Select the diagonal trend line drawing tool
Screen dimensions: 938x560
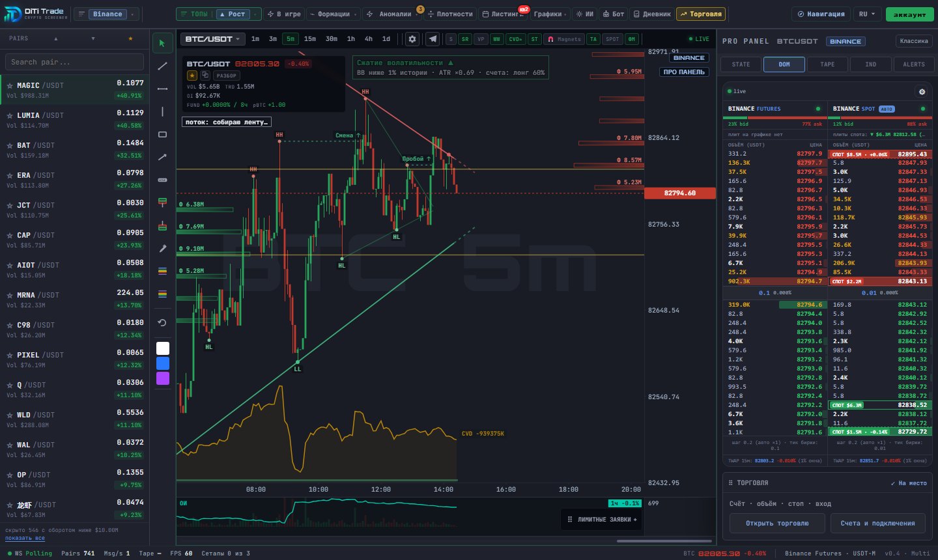pos(163,66)
